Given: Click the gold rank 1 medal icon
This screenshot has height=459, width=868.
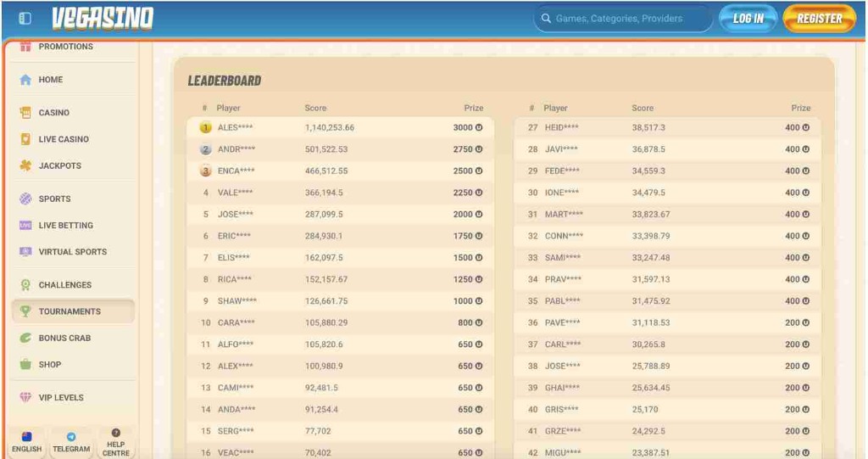Looking at the screenshot, I should (205, 127).
